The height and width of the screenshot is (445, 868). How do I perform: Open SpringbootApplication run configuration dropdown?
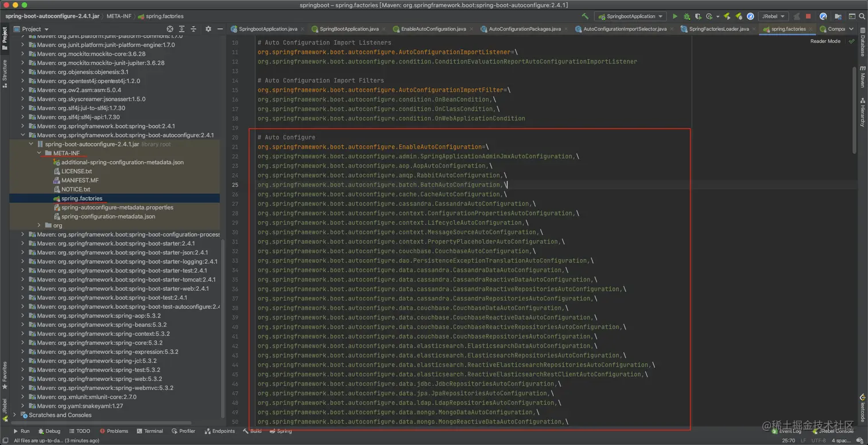pyautogui.click(x=630, y=17)
